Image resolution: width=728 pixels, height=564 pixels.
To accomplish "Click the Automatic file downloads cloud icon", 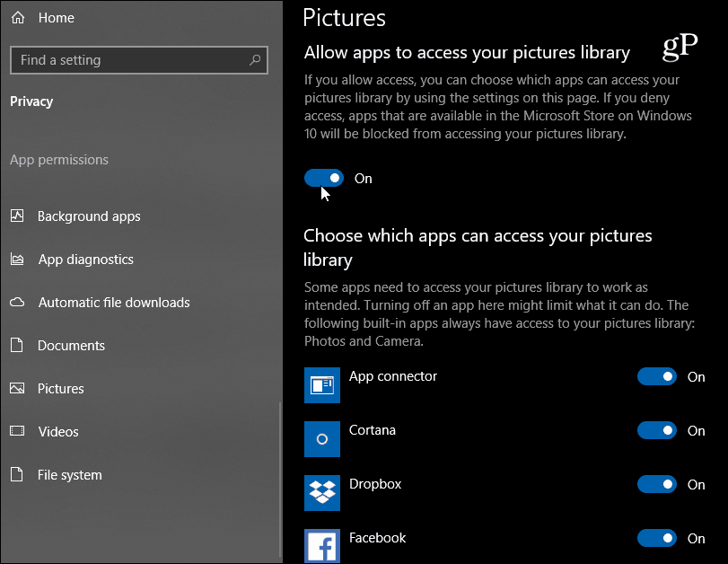I will [17, 302].
